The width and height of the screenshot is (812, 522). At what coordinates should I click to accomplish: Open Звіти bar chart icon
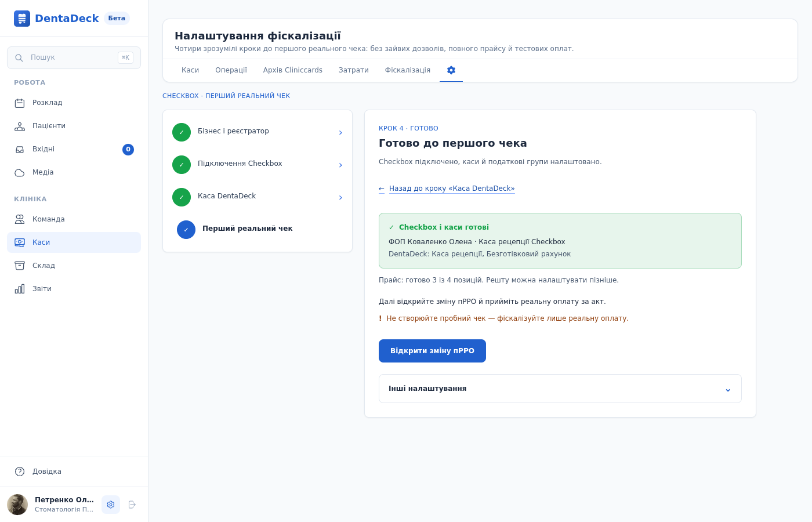(x=20, y=289)
